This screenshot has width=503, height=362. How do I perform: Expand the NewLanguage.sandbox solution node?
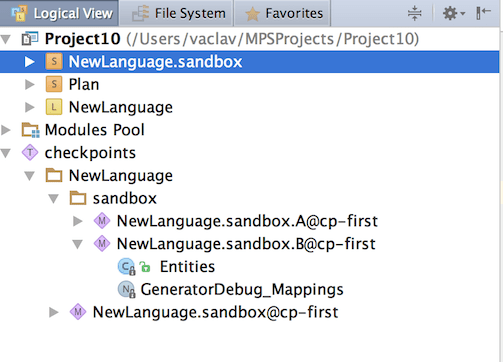pyautogui.click(x=30, y=62)
